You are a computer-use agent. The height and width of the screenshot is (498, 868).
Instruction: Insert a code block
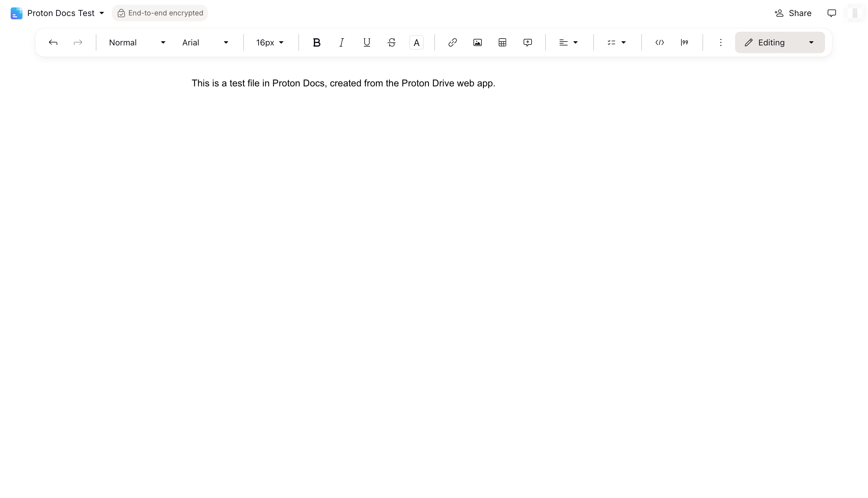659,42
